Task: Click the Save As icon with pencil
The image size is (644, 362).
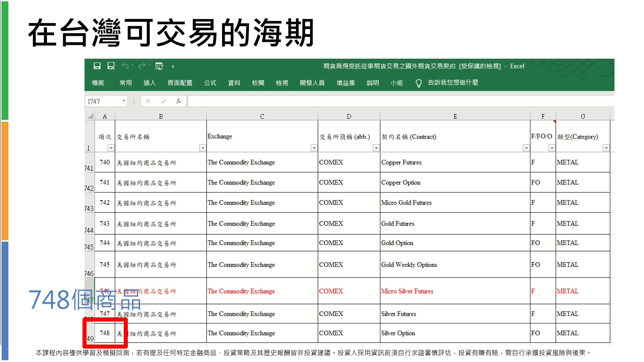Action: [x=111, y=66]
